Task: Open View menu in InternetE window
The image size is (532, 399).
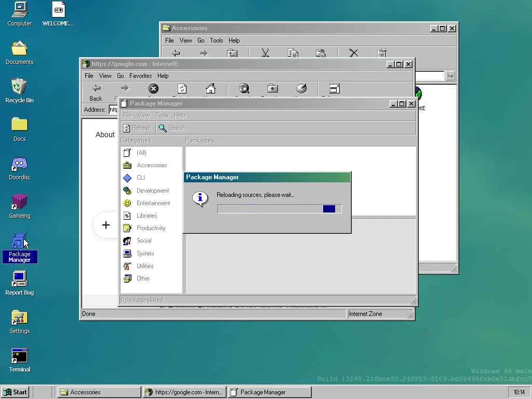Action: [x=105, y=76]
